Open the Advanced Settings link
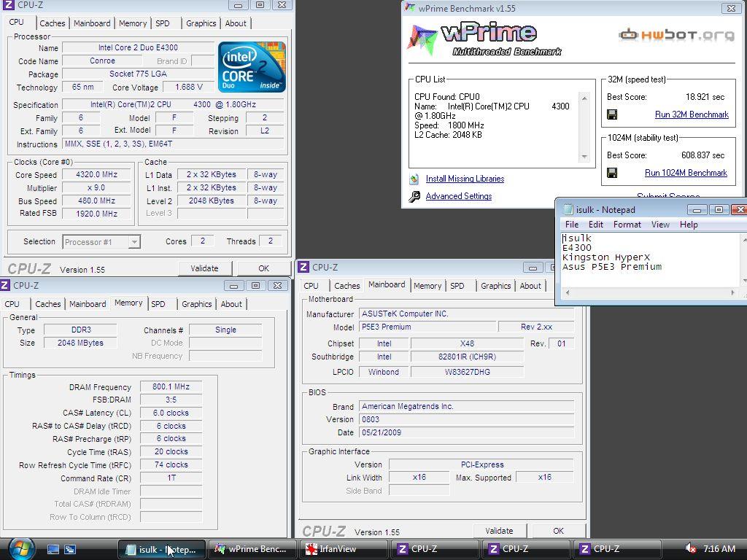The image size is (747, 560). [459, 196]
